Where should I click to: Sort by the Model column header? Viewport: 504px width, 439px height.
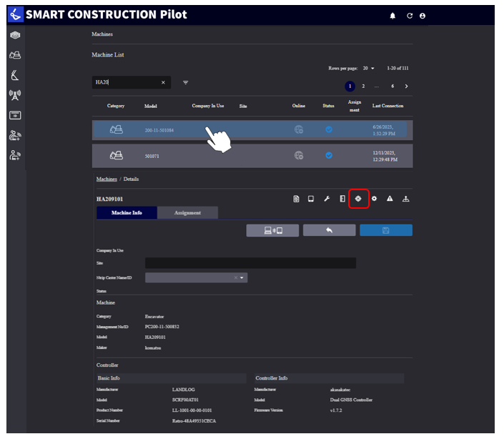pos(151,106)
